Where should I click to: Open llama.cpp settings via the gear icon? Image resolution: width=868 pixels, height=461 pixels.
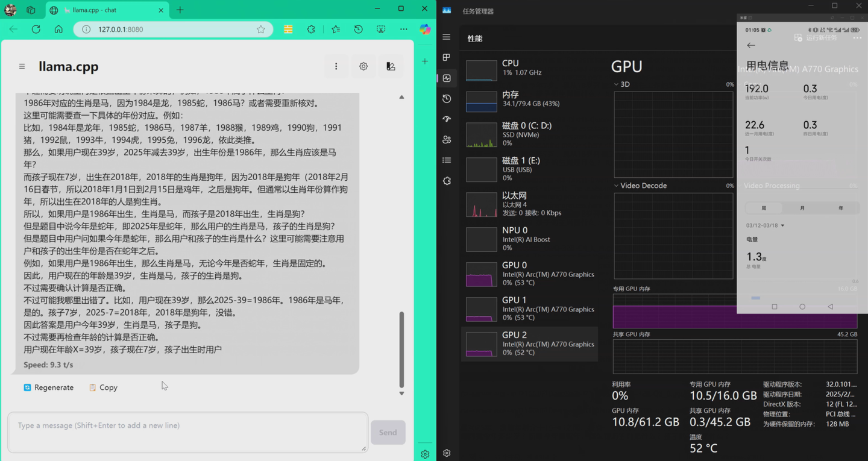point(363,66)
